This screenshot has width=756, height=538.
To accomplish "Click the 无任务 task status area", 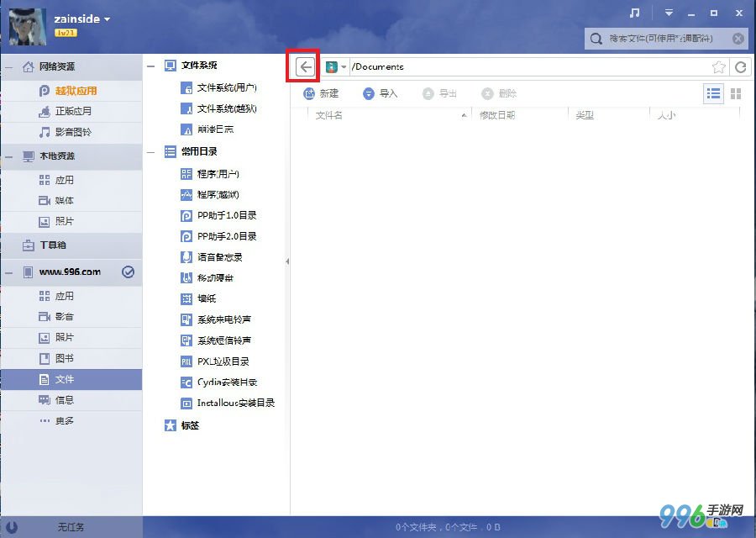I will [x=71, y=527].
